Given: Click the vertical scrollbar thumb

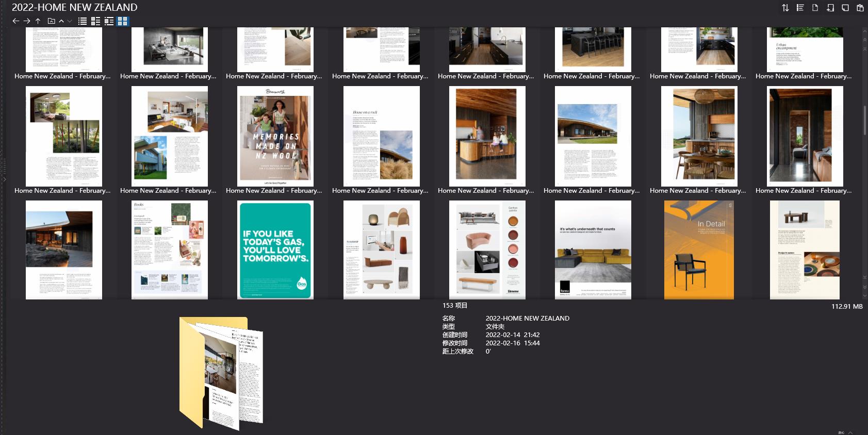Looking at the screenshot, I should pyautogui.click(x=865, y=120).
